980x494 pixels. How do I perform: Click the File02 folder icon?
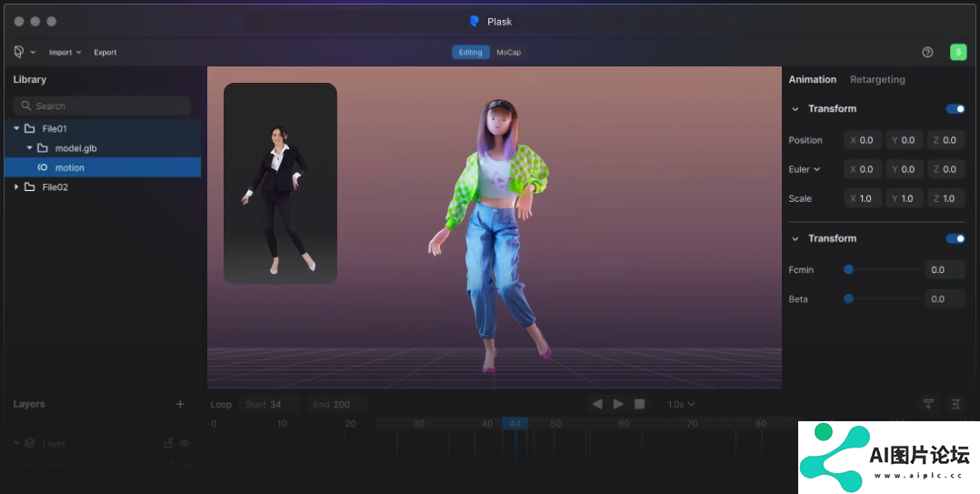(x=29, y=187)
